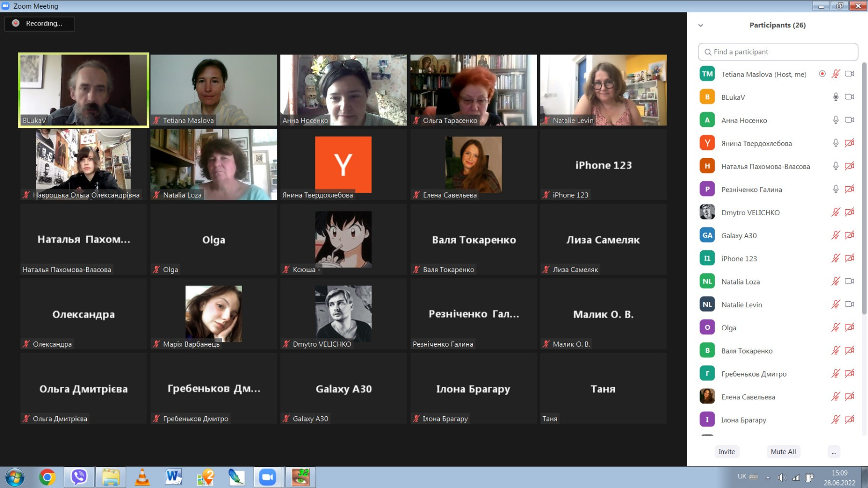Image resolution: width=868 pixels, height=488 pixels.
Task: Open VLC media player from the taskbar
Action: coord(142,477)
